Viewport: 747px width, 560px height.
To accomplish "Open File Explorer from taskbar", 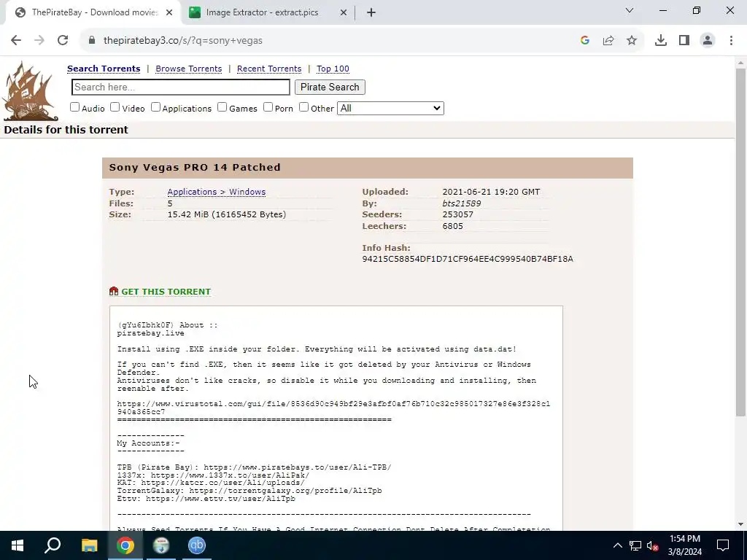I will (89, 545).
